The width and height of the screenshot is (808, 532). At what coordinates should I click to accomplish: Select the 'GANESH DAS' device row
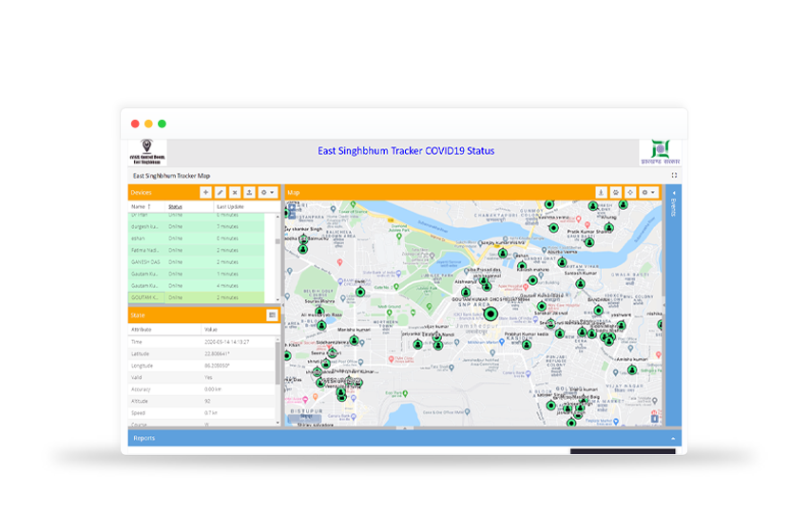[x=197, y=262]
